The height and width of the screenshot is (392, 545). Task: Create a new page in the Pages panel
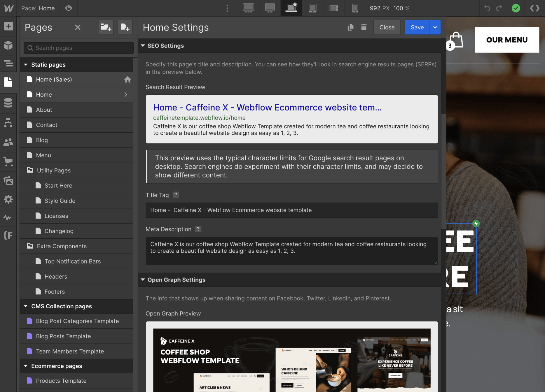pyautogui.click(x=125, y=27)
